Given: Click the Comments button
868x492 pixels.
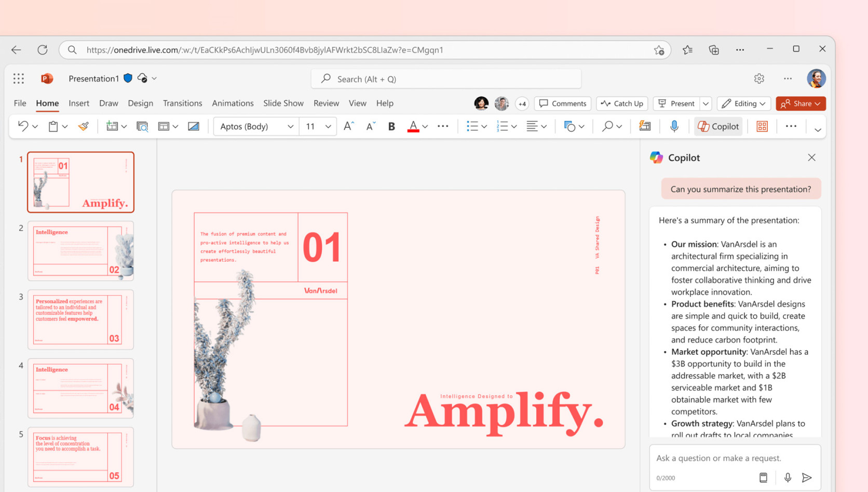Looking at the screenshot, I should (x=562, y=103).
